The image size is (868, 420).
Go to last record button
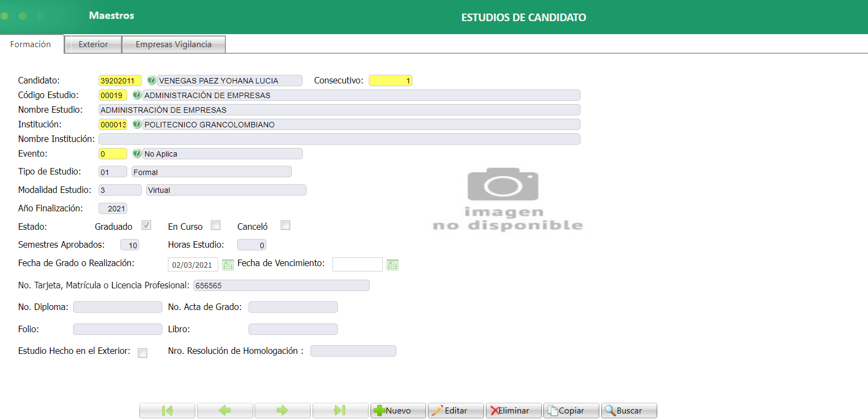pyautogui.click(x=340, y=410)
